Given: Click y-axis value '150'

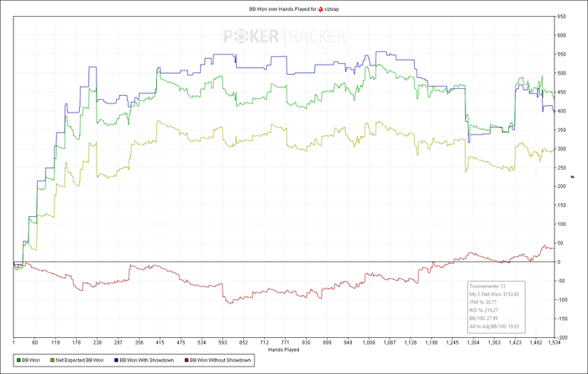Looking at the screenshot, I should [562, 205].
